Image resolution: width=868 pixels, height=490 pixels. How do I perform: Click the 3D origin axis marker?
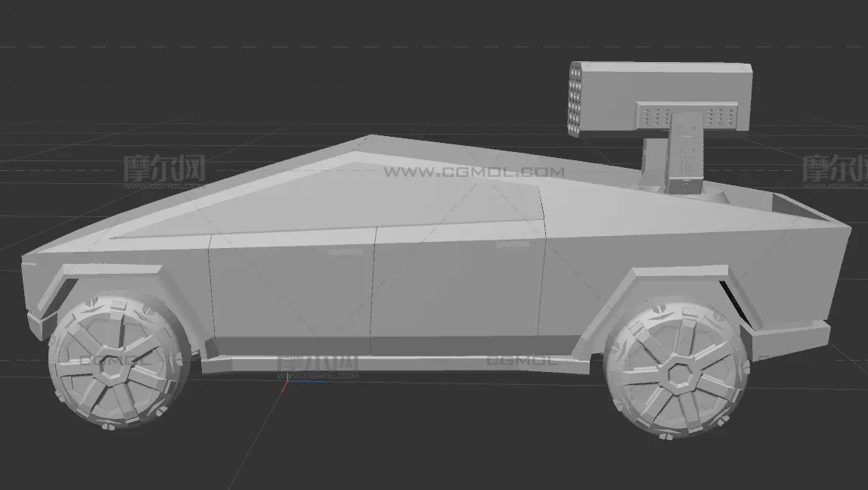285,383
